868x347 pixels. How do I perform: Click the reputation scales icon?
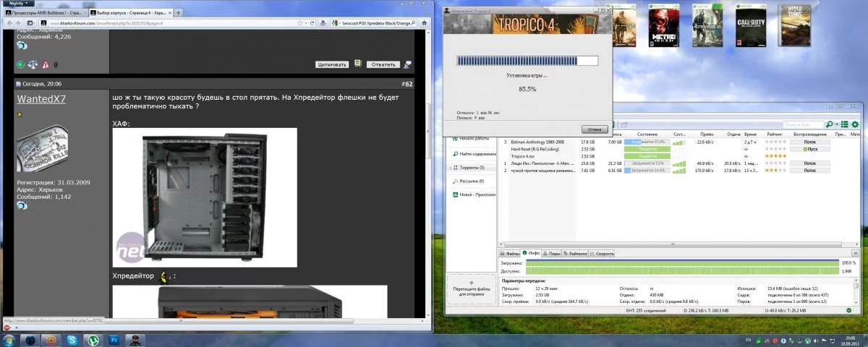[x=33, y=64]
